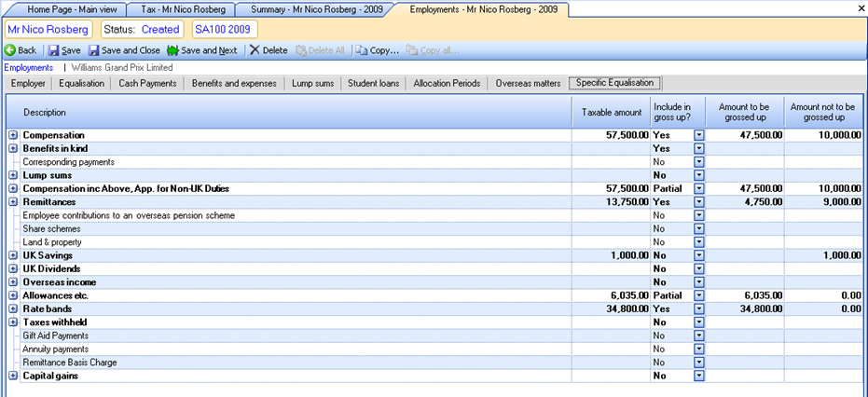
Task: Expand the Benefits in kind row
Action: 13,148
